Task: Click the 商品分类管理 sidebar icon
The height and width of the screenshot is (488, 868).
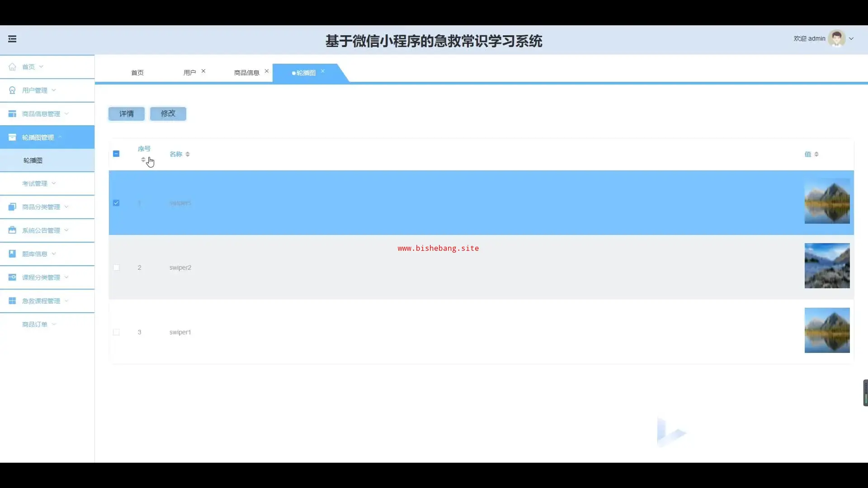Action: tap(12, 207)
